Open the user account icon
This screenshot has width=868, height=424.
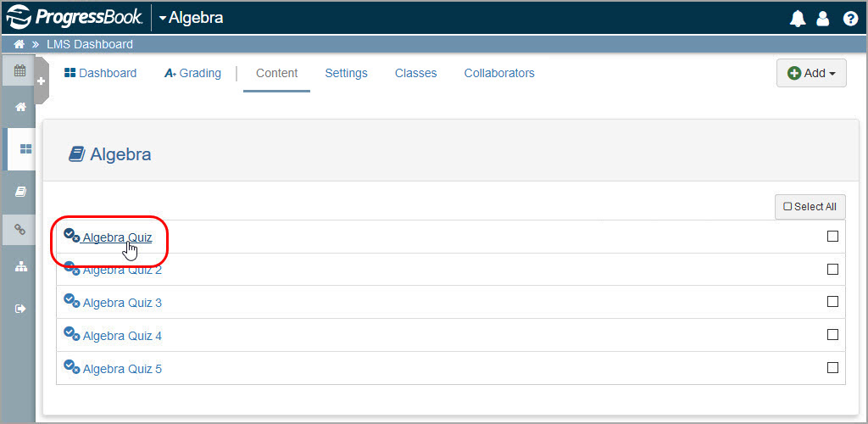[x=823, y=19]
